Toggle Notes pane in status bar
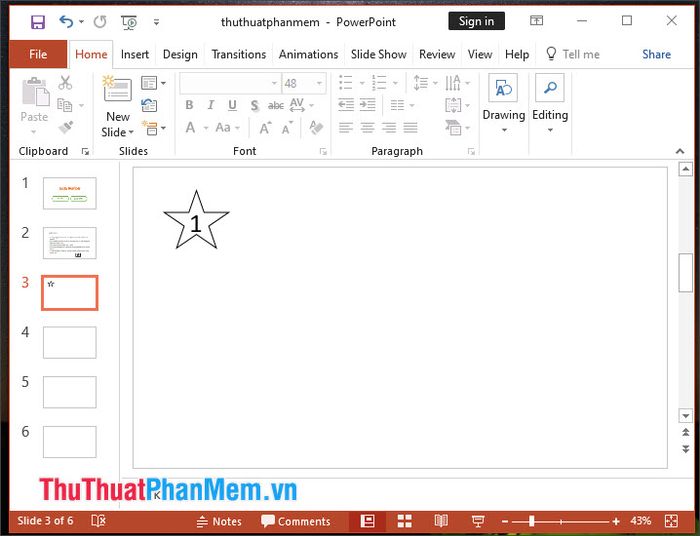Image resolution: width=700 pixels, height=536 pixels. click(x=219, y=521)
